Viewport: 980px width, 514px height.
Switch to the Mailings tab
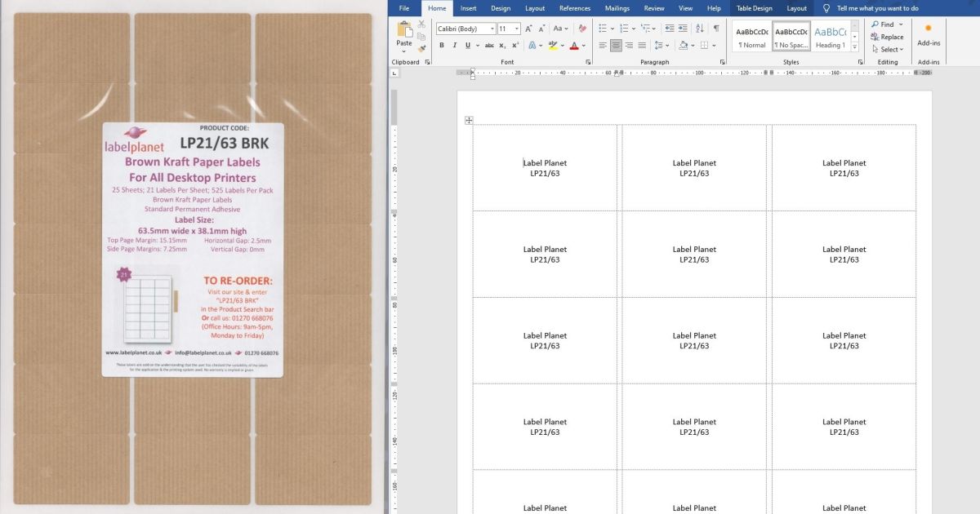pos(617,8)
